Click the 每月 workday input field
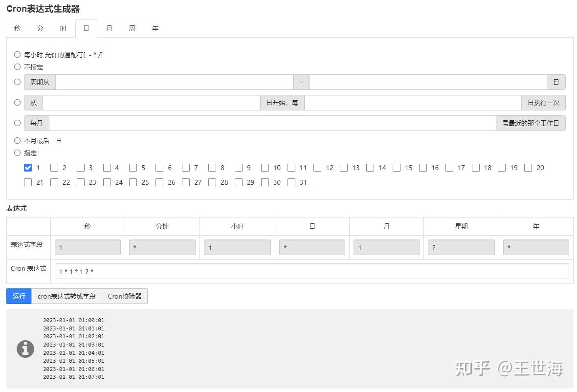 click(273, 123)
